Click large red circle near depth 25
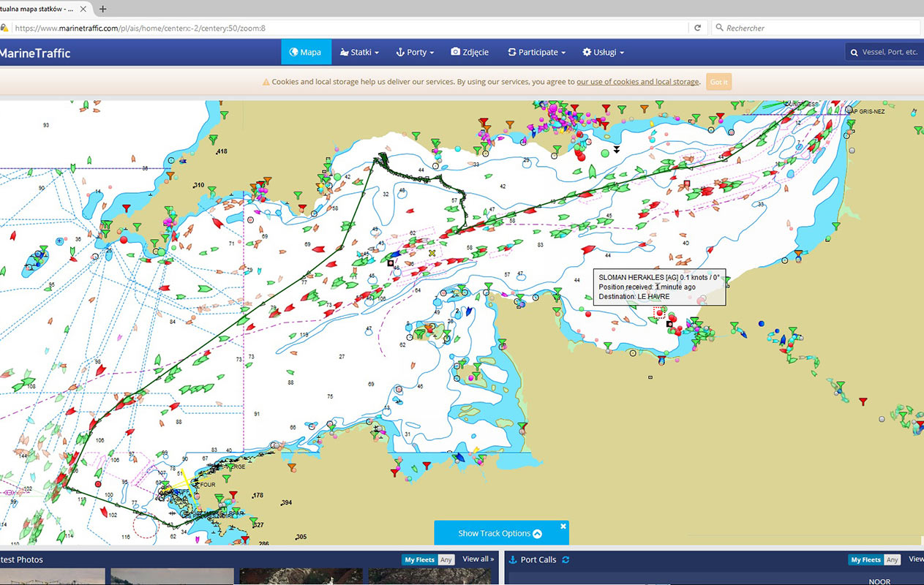Image resolution: width=924 pixels, height=585 pixels. pyautogui.click(x=124, y=239)
